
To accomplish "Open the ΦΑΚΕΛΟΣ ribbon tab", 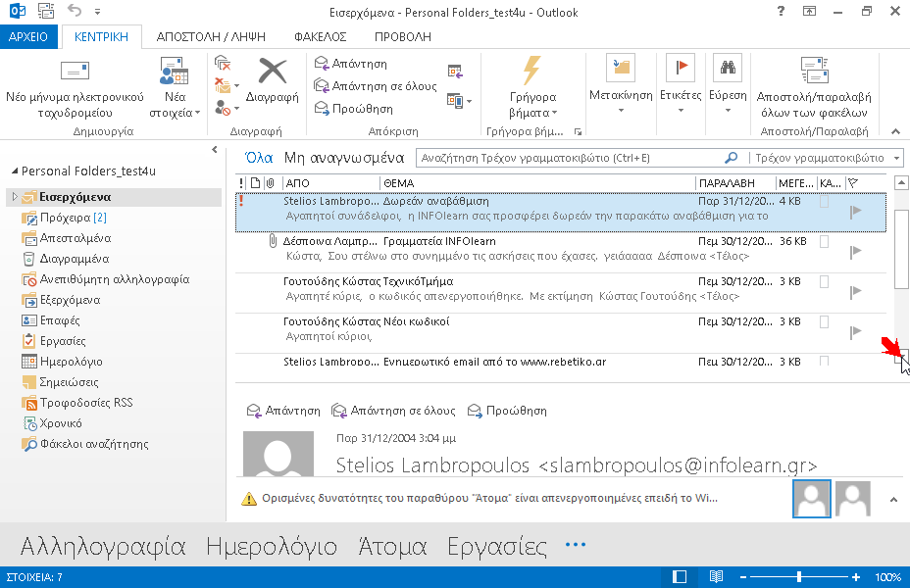I will coord(321,36).
